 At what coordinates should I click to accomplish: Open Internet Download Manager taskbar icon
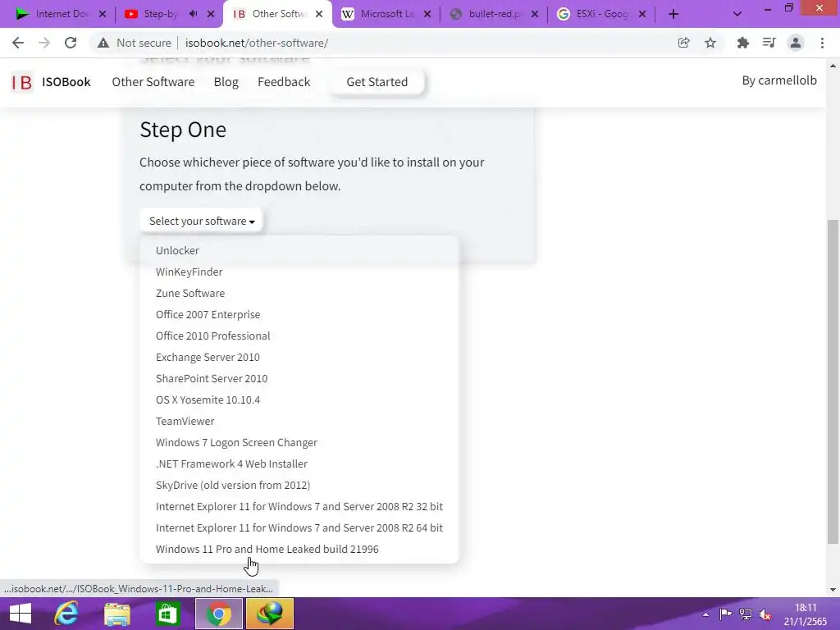pyautogui.click(x=269, y=614)
